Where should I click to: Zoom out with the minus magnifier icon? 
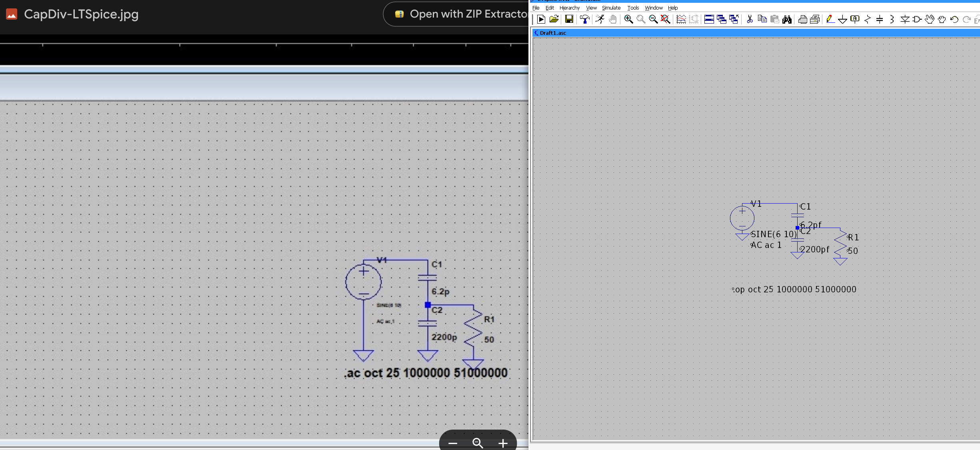pyautogui.click(x=653, y=19)
